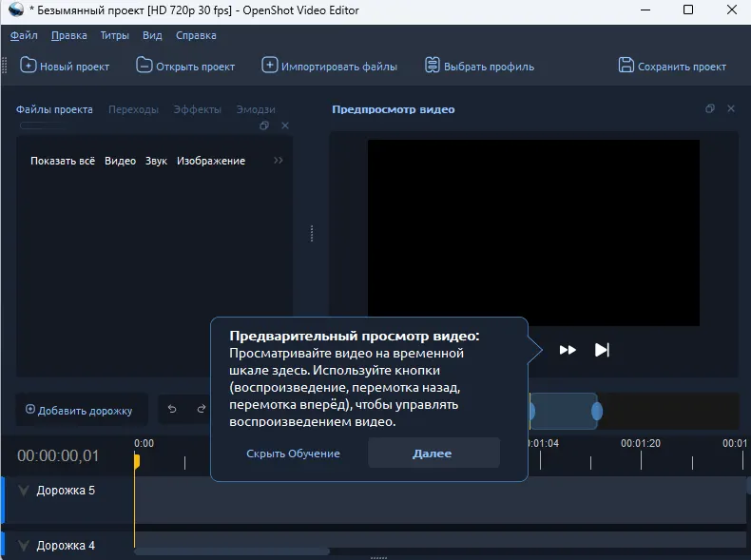Click Добавить дорожку button
Viewport: 751px width, 560px height.
[x=80, y=411]
